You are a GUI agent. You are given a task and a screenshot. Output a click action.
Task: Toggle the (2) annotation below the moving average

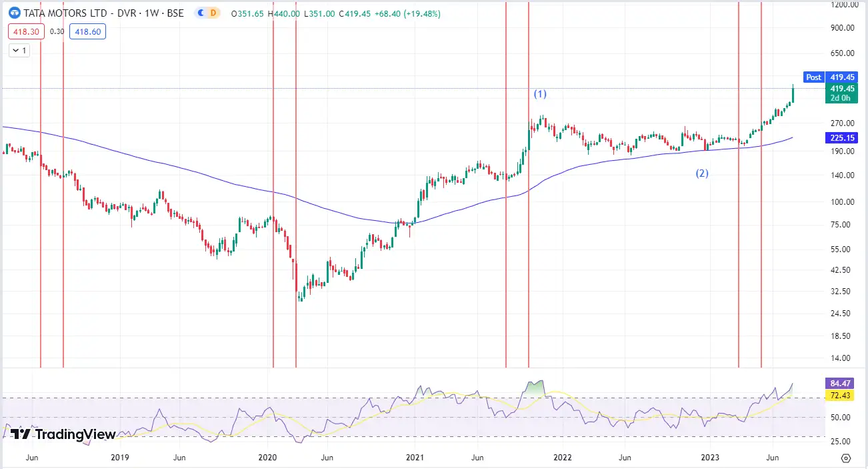701,173
